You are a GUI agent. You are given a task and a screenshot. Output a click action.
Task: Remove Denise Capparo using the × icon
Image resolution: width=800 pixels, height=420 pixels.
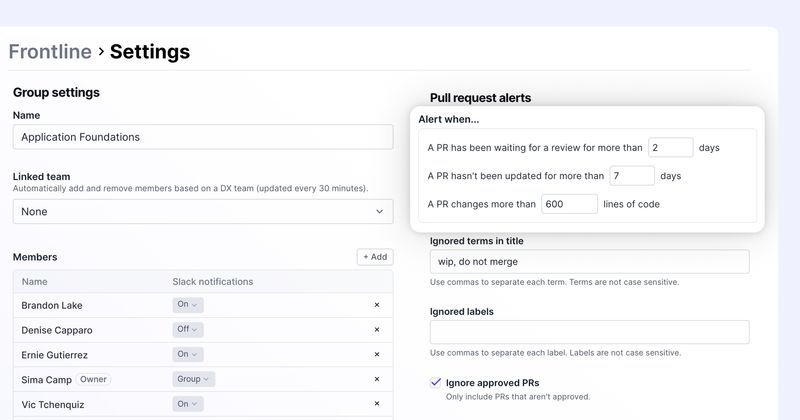point(377,329)
